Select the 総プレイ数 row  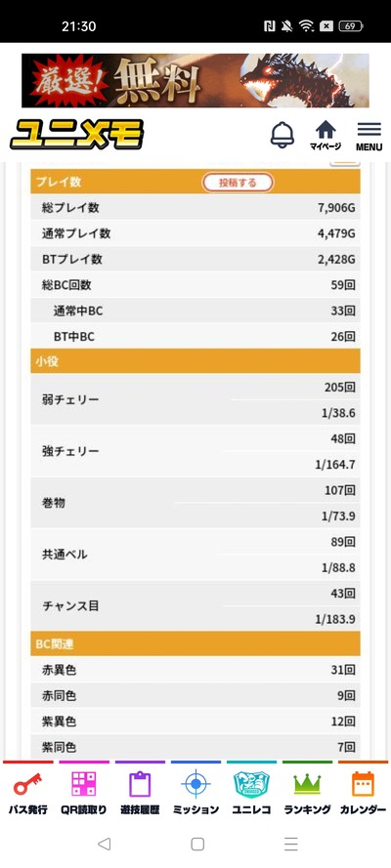[195, 208]
